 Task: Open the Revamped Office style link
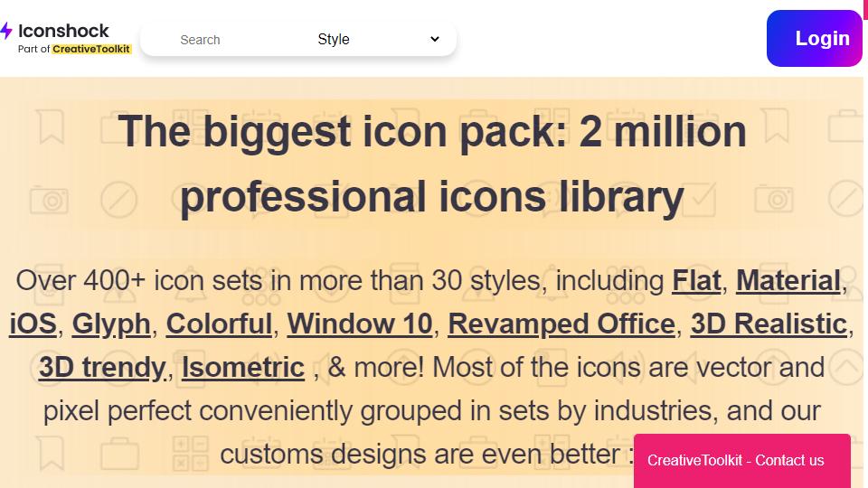point(561,324)
